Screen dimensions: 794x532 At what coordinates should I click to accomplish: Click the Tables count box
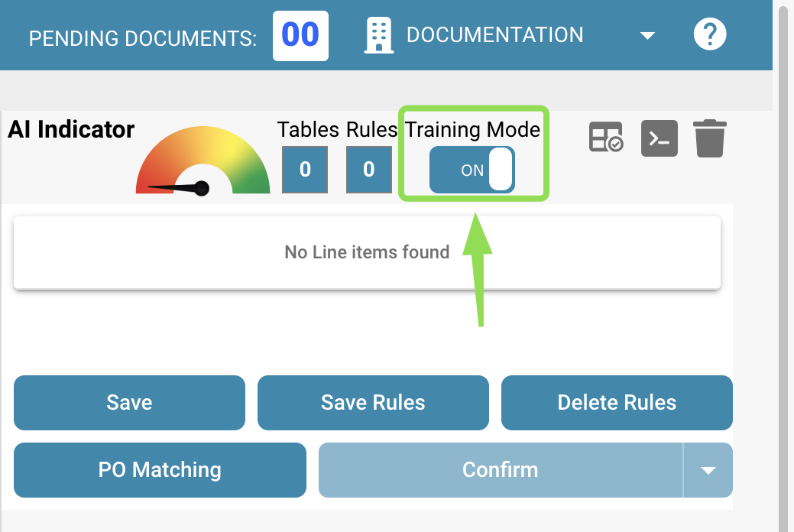(x=305, y=170)
